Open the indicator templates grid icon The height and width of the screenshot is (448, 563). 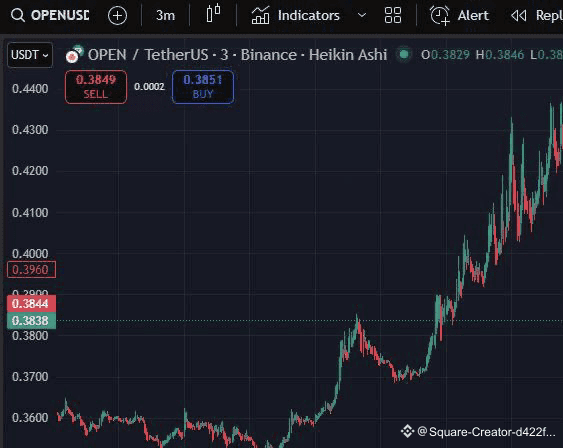(x=392, y=15)
